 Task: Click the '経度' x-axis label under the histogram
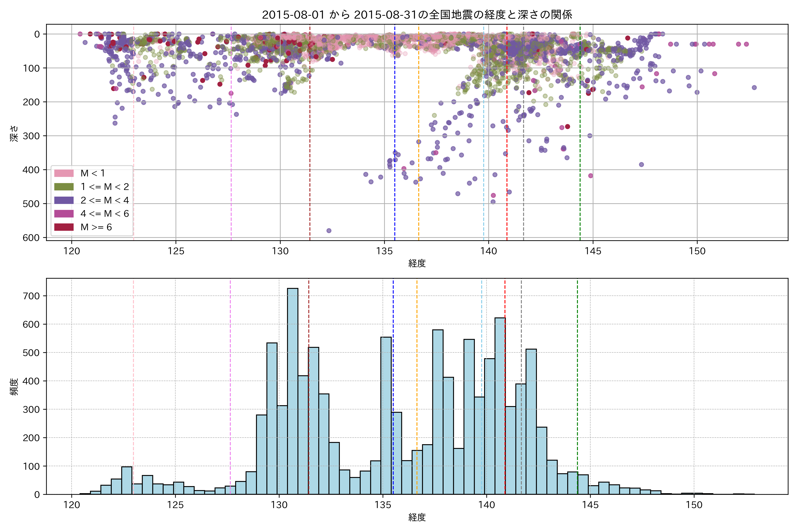coord(417,517)
